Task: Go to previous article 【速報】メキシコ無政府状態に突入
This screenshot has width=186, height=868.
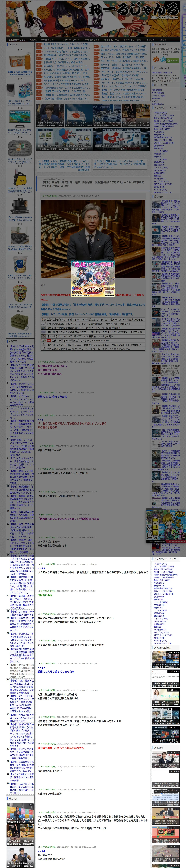Action: (x=64, y=166)
